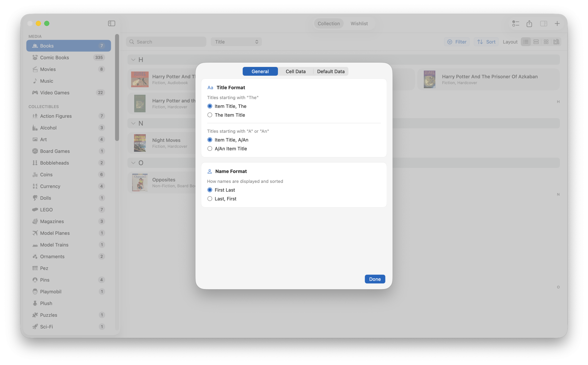Open the Title sort dropdown
588x365 pixels.
pyautogui.click(x=236, y=42)
